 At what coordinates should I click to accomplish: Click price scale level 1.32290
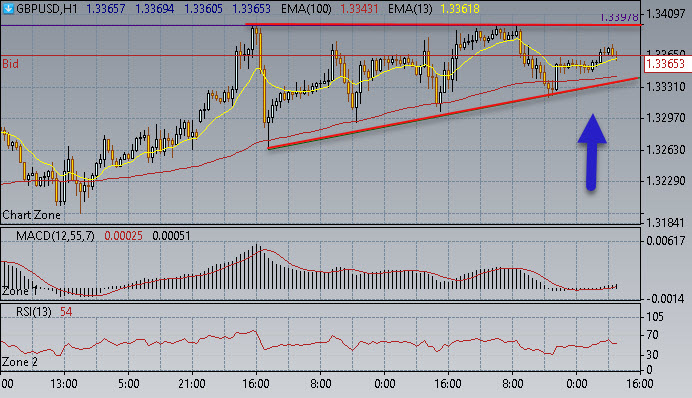click(666, 181)
